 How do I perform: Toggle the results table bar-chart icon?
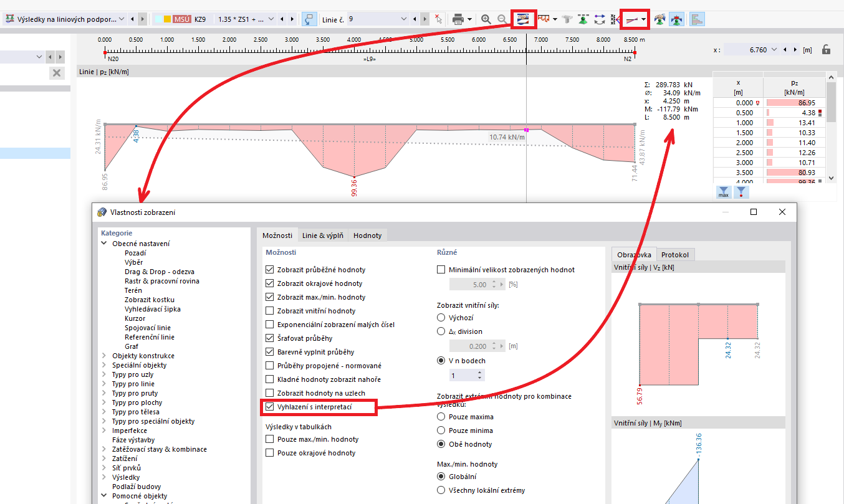(698, 19)
